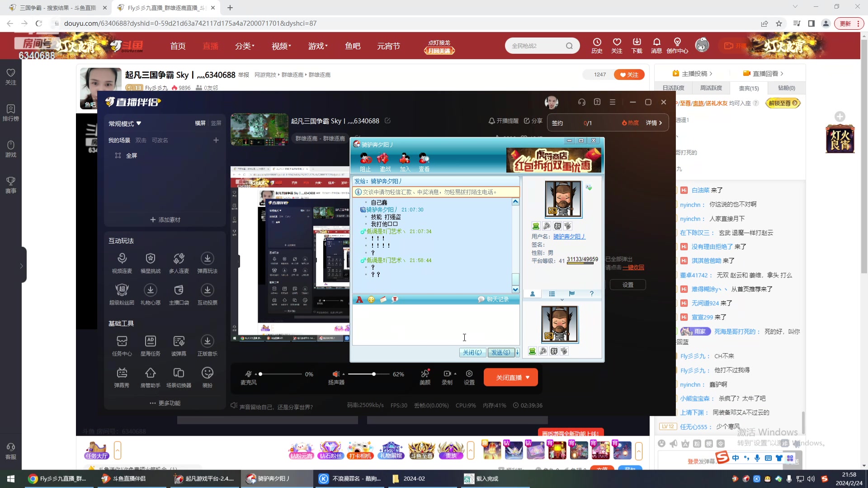Expand send options arrow next to 发送
Image resolution: width=868 pixels, height=488 pixels.
[x=517, y=352]
